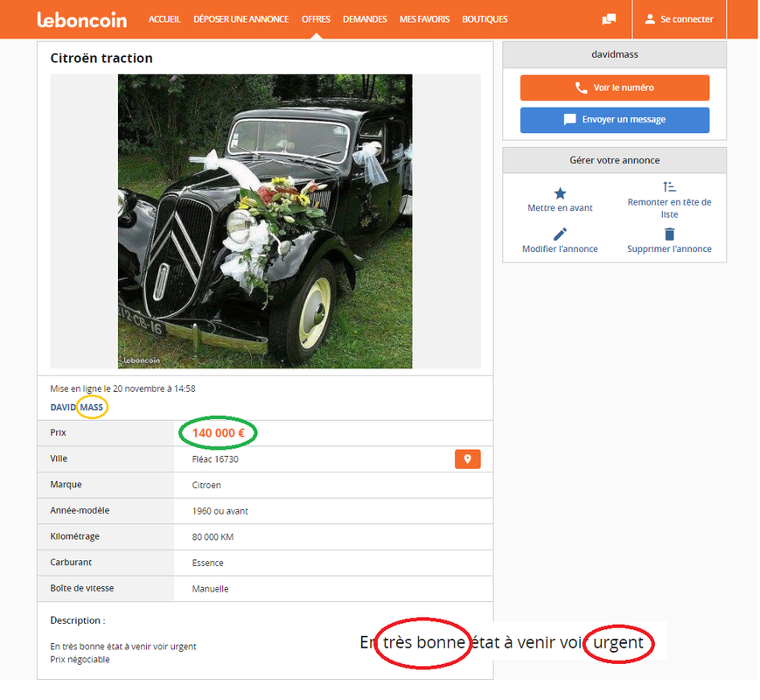Click the trash icon above Supprimer l'annonce
The width and height of the screenshot is (760, 700).
669,234
